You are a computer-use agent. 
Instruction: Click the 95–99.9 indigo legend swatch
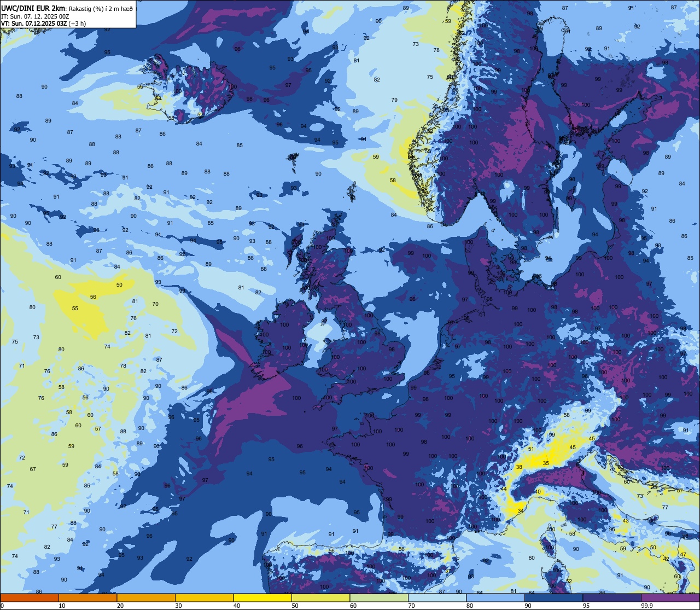click(612, 597)
